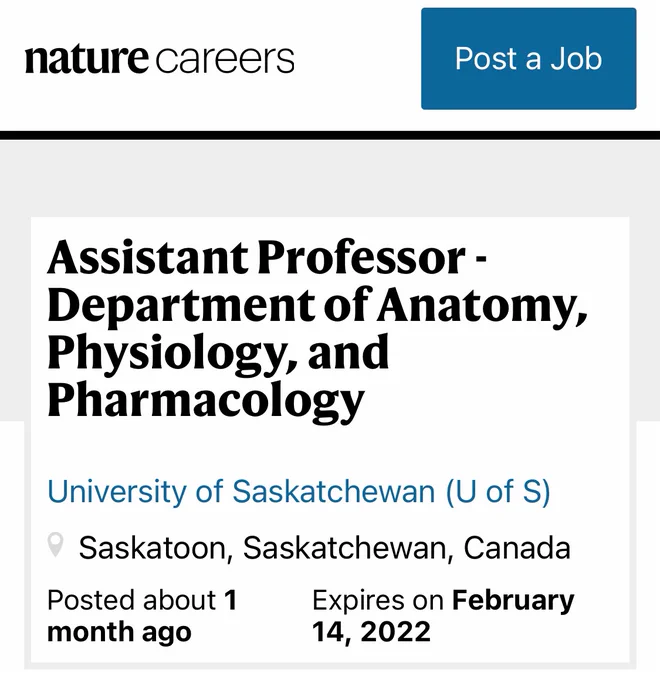Image resolution: width=660 pixels, height=680 pixels.
Task: Open University of Saskatchewan employer link
Action: click(298, 492)
